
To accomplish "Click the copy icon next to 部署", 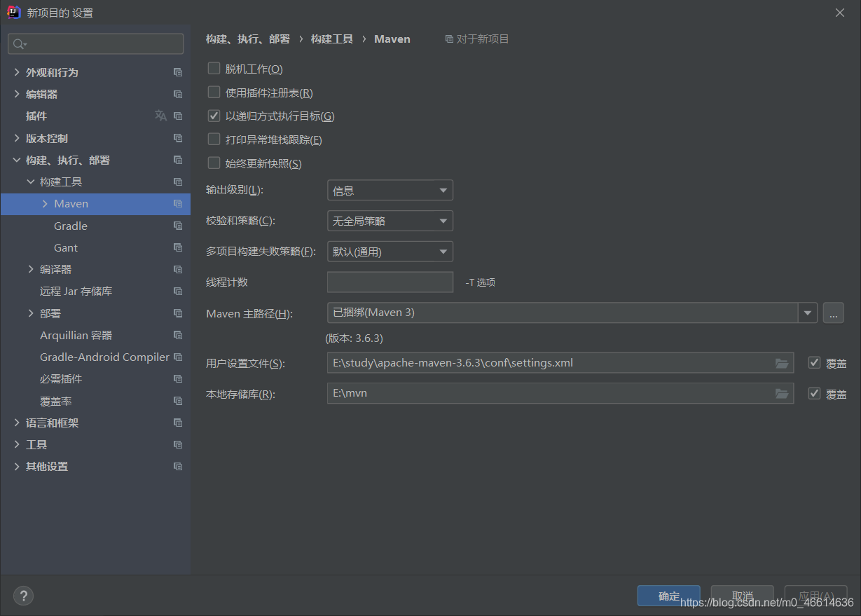I will pyautogui.click(x=178, y=313).
